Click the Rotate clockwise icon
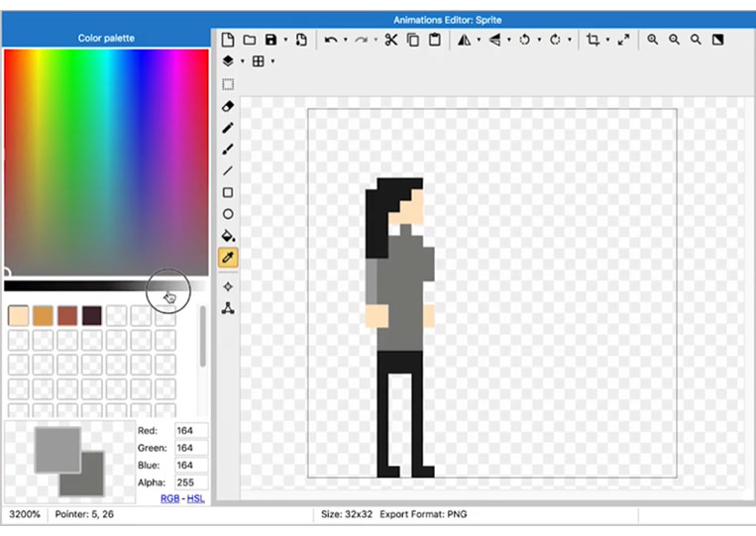Image resolution: width=756 pixels, height=536 pixels. [x=555, y=40]
